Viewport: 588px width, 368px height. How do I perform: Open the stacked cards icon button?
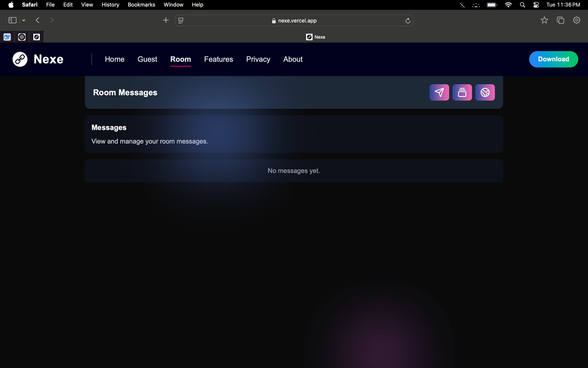[x=462, y=92]
